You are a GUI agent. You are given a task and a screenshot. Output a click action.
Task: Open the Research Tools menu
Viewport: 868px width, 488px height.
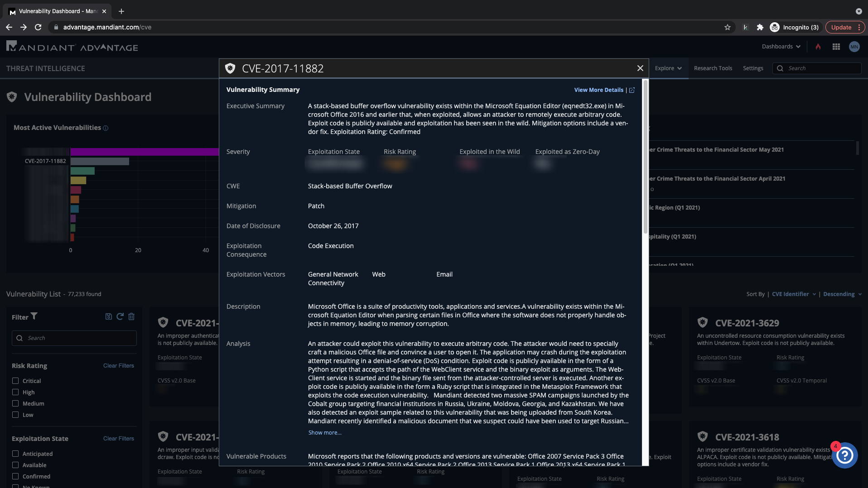713,68
